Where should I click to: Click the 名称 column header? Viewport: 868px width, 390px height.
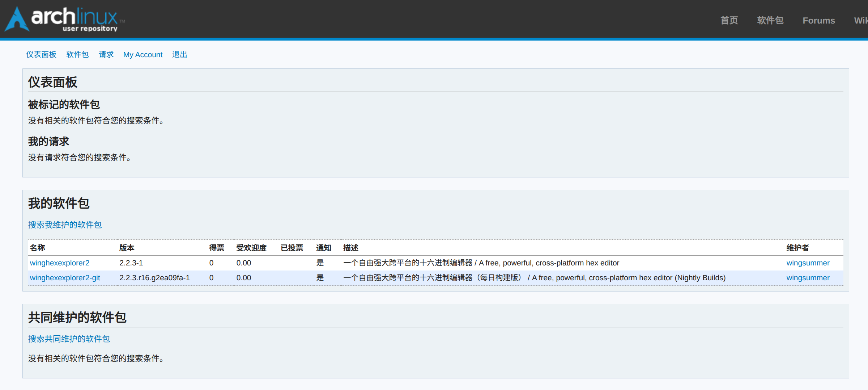click(x=38, y=248)
